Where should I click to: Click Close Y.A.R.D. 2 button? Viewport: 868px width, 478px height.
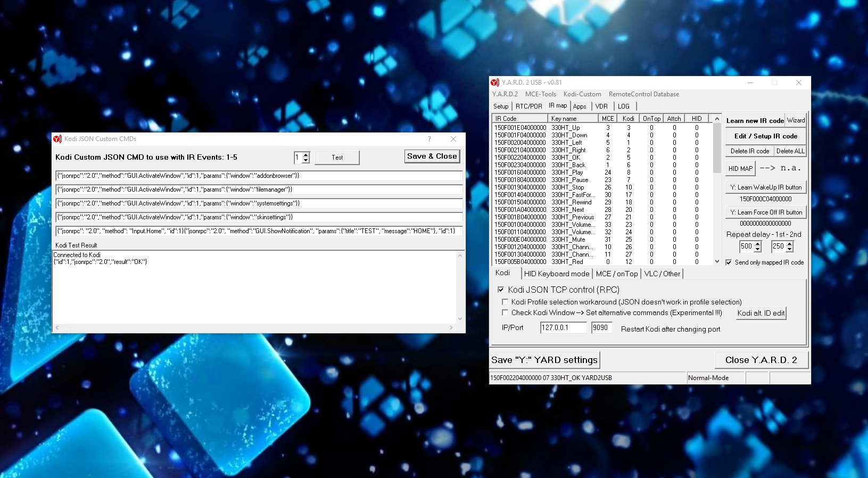(761, 360)
